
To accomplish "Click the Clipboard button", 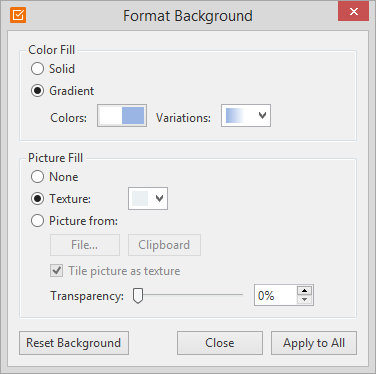I will [x=164, y=245].
